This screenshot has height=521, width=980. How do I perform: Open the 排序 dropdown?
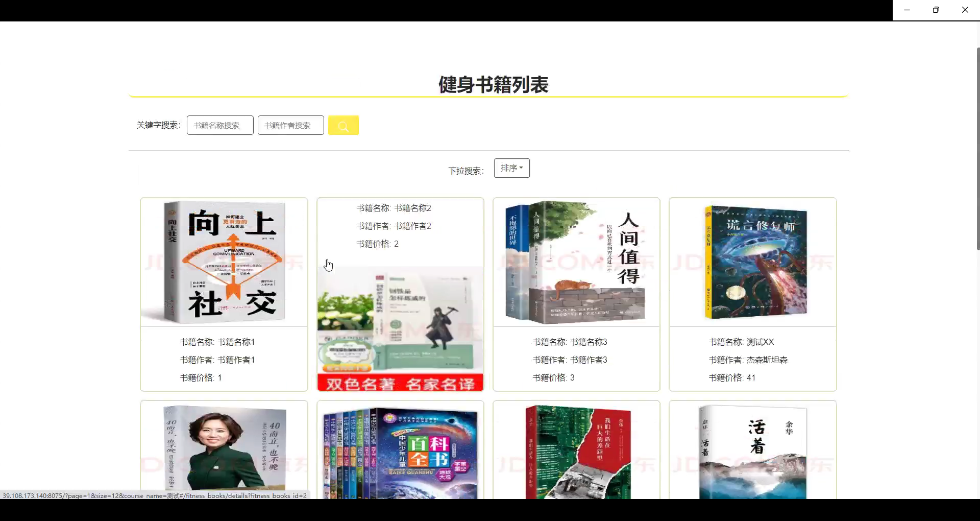click(511, 168)
